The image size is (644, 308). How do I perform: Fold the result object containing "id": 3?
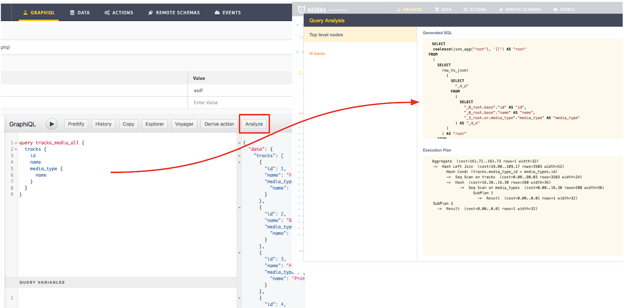pyautogui.click(x=239, y=253)
